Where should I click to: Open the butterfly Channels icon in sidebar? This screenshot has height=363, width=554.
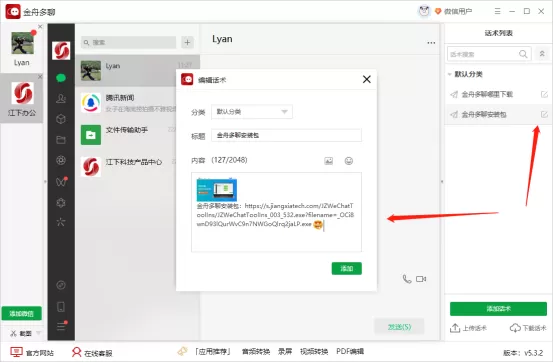[61, 181]
